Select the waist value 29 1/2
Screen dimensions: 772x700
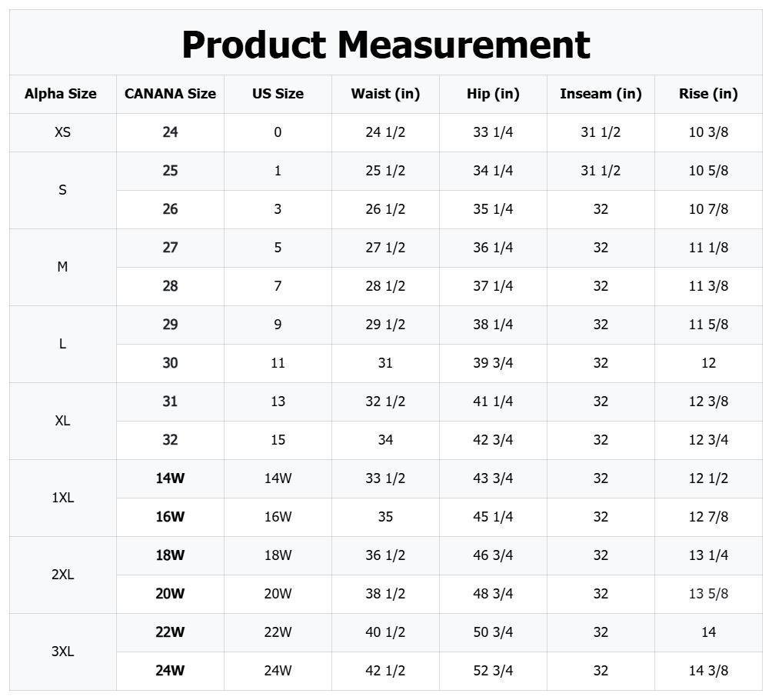coord(385,325)
